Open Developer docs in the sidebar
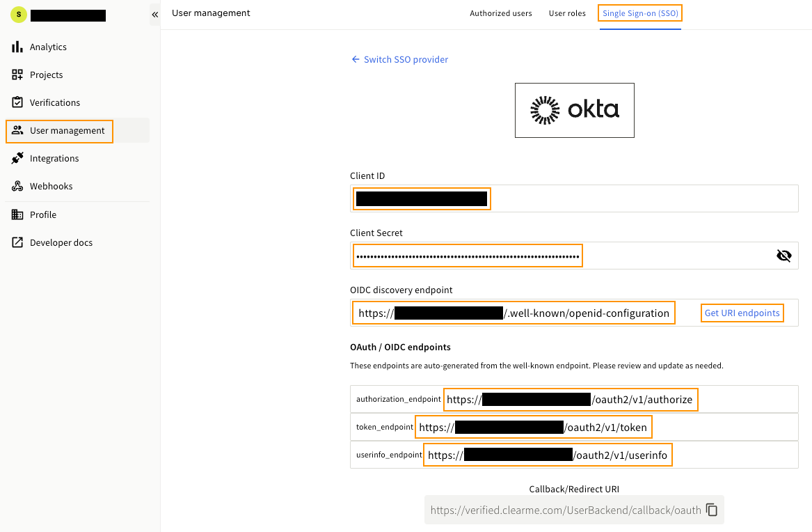 (x=78, y=242)
